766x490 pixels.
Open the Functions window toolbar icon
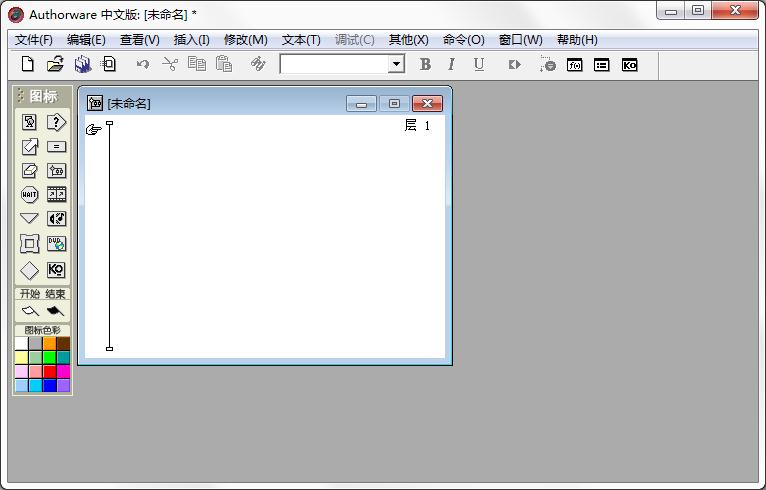pyautogui.click(x=574, y=65)
